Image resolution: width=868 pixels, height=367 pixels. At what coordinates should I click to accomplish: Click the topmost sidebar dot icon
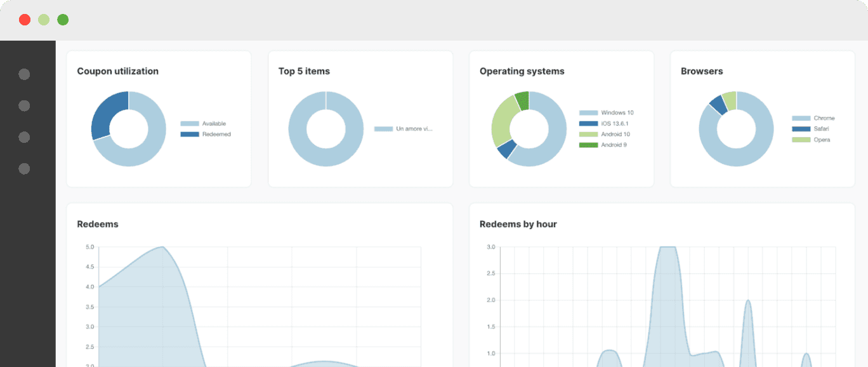[24, 74]
